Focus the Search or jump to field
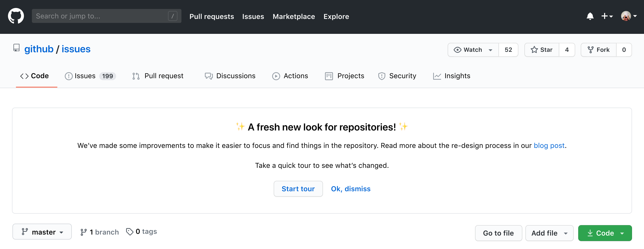 pos(106,16)
